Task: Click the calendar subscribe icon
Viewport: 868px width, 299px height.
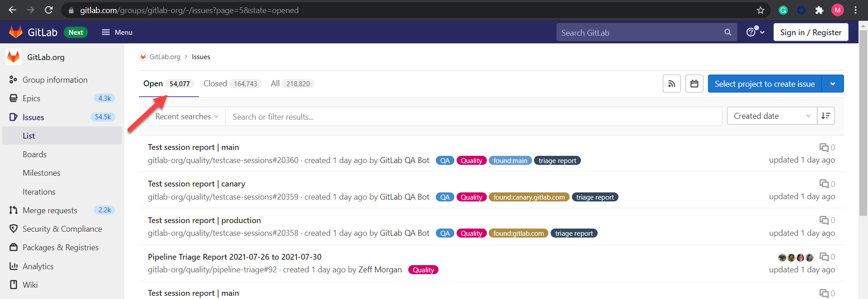Action: pyautogui.click(x=694, y=84)
